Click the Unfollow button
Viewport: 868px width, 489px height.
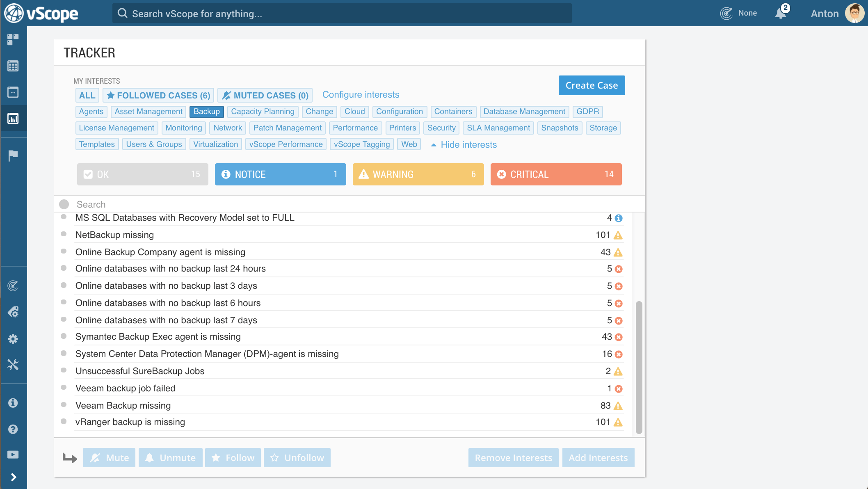297,458
